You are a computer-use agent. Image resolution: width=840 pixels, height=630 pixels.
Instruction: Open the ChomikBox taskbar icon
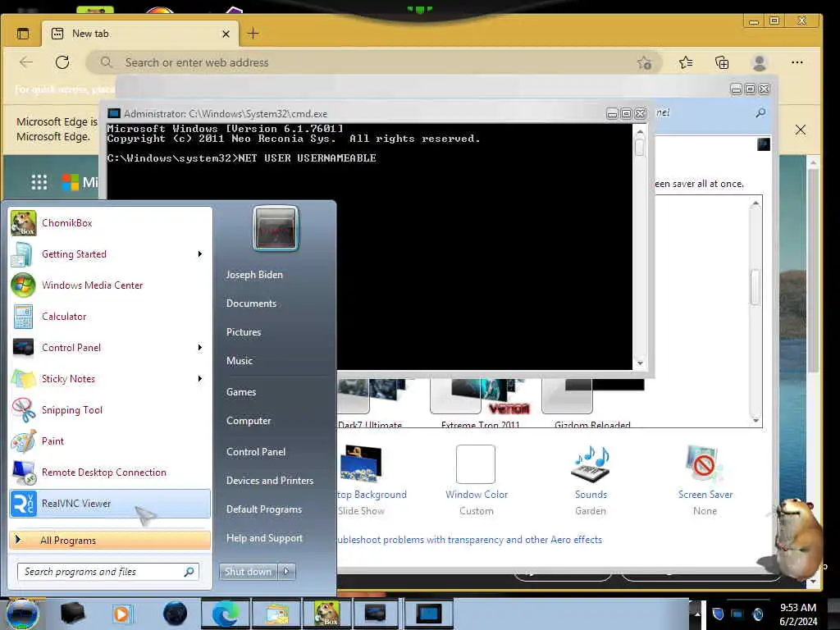click(326, 614)
